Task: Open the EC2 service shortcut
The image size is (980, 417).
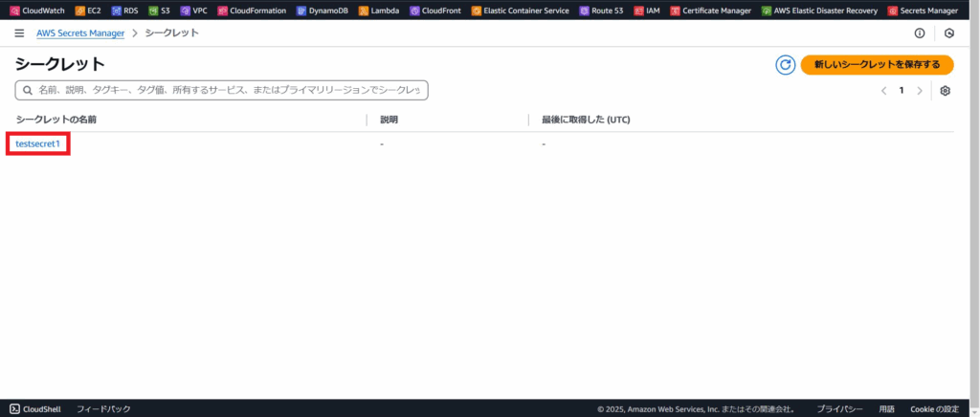Action: point(86,11)
